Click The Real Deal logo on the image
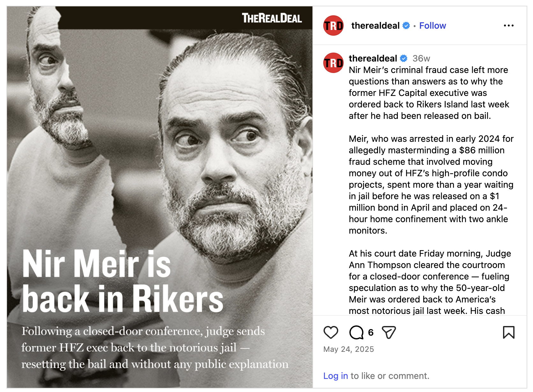This screenshot has width=533, height=392. pos(272,18)
